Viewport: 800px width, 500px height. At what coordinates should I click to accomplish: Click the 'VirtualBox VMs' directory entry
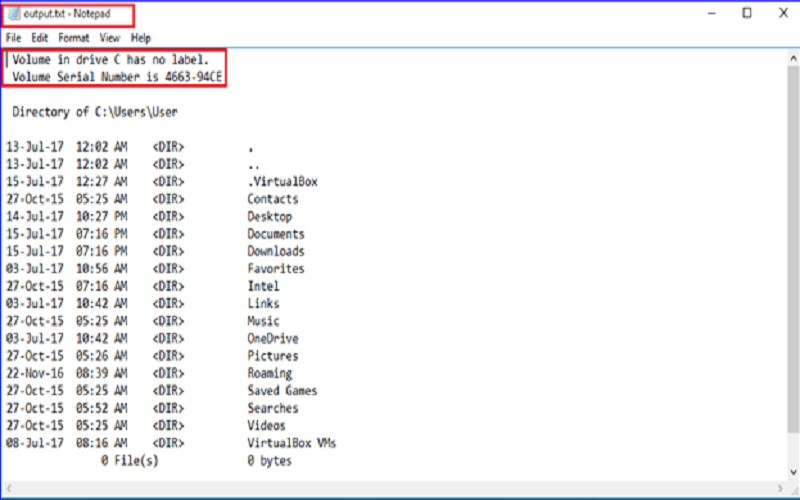[x=292, y=443]
